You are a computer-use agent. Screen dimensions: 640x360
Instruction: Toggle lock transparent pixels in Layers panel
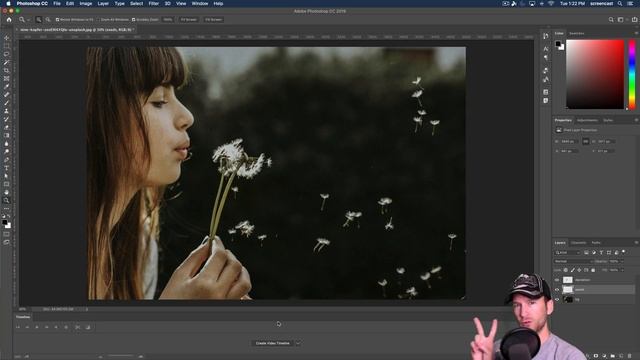566,270
